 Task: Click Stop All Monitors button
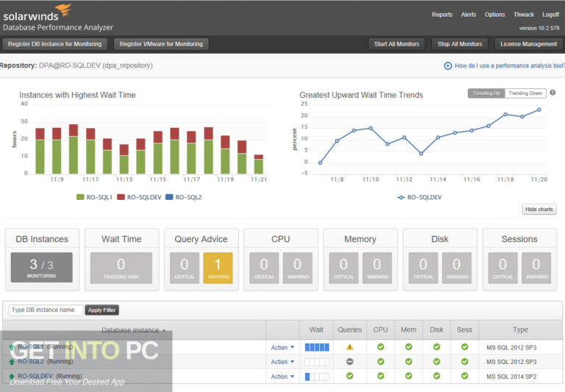pos(460,44)
